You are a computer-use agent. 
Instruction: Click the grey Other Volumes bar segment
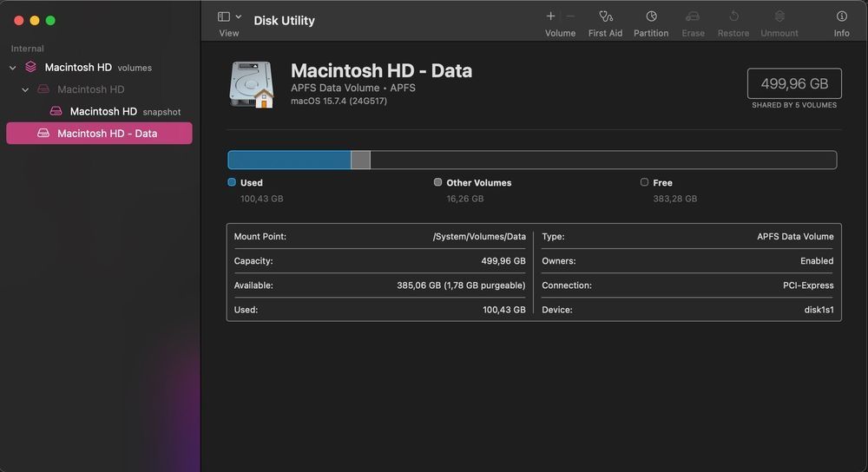click(x=360, y=160)
